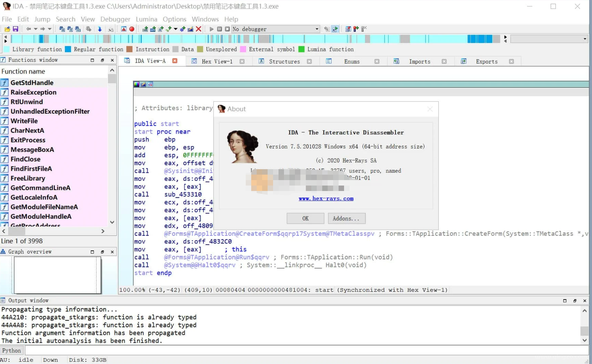
Task: Click the add data cross-reference icon
Action: coord(153,29)
